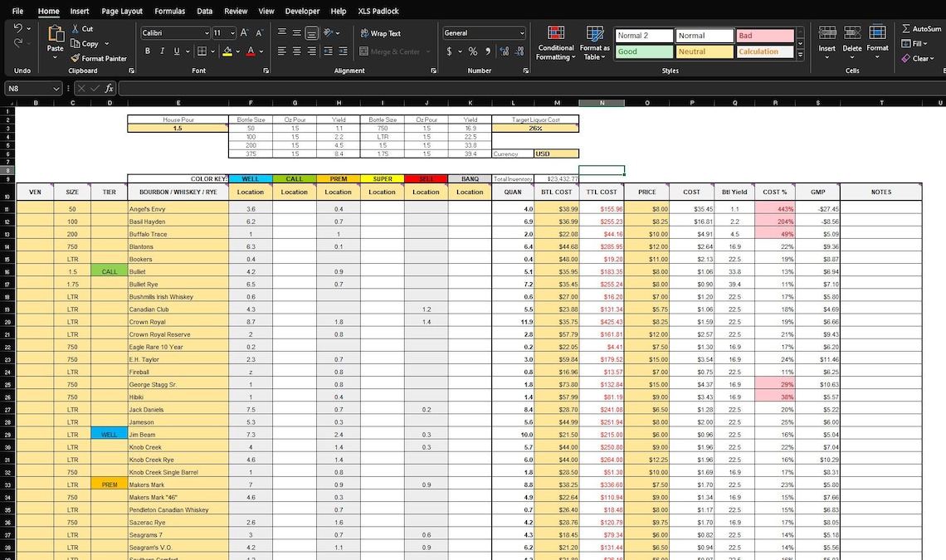This screenshot has height=560, width=946.
Task: Toggle Wrap Text
Action: [380, 33]
